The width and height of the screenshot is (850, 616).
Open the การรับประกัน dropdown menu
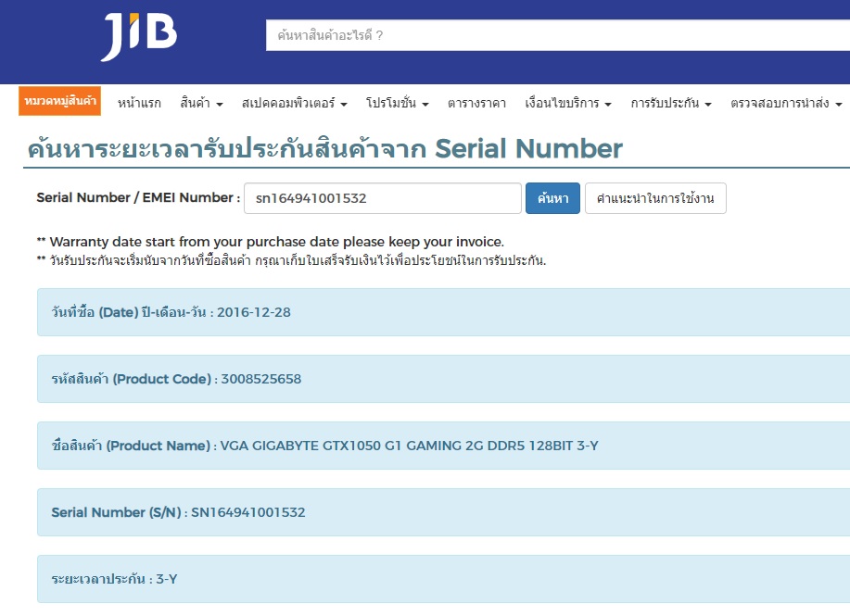[670, 103]
